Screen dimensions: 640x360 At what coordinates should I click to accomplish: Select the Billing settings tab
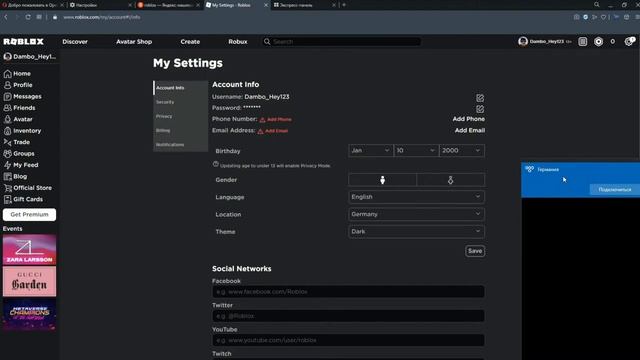click(x=180, y=131)
